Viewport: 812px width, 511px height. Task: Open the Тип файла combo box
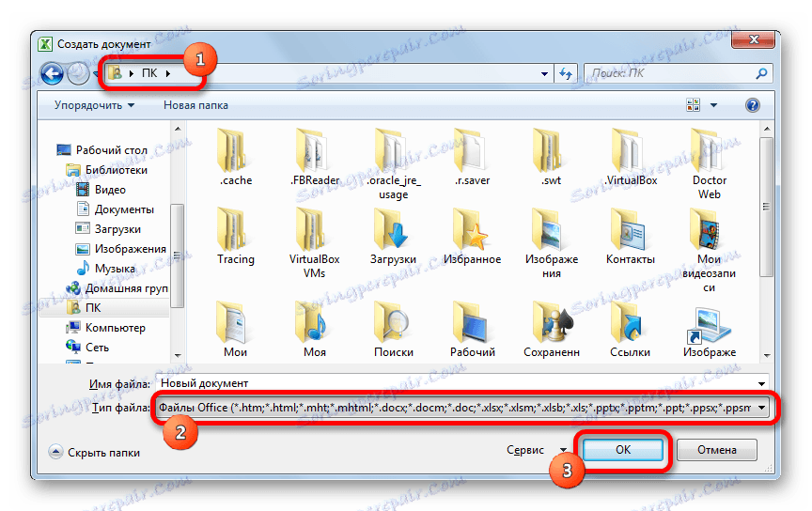click(462, 408)
